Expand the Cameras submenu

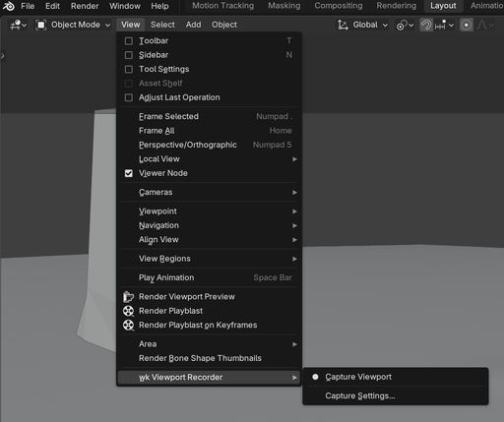[210, 192]
